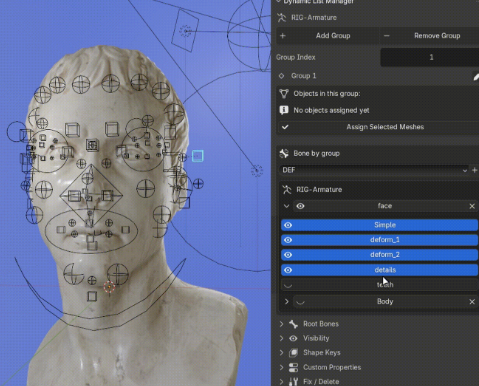Click the edit pencil icon next to Group 1
Screen dimensions: 479x386
coord(476,76)
